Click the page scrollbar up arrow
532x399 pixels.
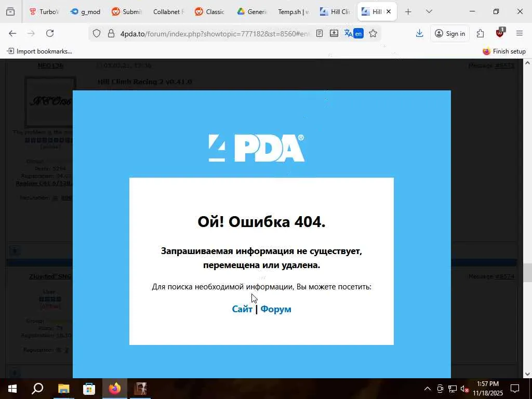click(527, 63)
